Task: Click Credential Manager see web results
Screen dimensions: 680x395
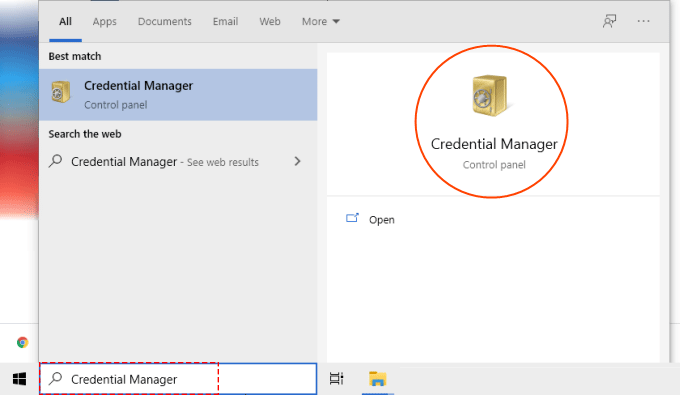Action: pyautogui.click(x=165, y=162)
